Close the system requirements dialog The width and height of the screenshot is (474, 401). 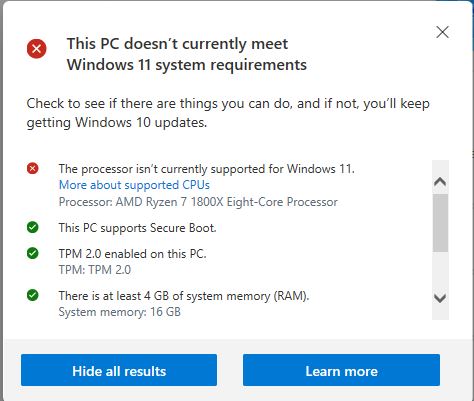pos(442,32)
